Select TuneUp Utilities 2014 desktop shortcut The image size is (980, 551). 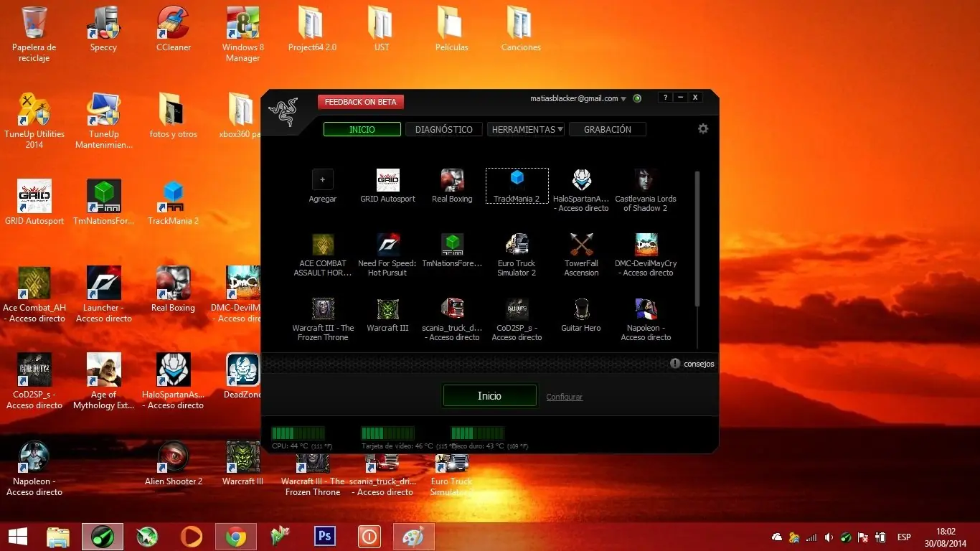[x=34, y=121]
